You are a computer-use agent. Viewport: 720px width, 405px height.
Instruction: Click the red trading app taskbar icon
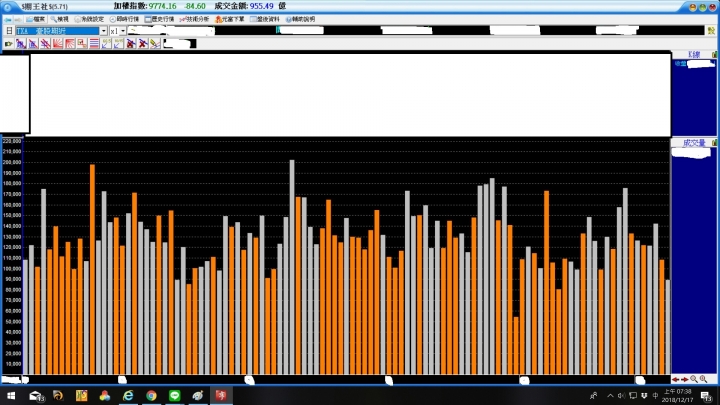[221, 395]
